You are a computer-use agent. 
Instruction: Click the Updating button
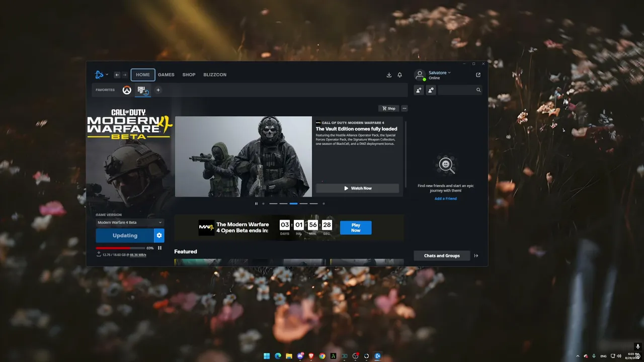pos(125,235)
